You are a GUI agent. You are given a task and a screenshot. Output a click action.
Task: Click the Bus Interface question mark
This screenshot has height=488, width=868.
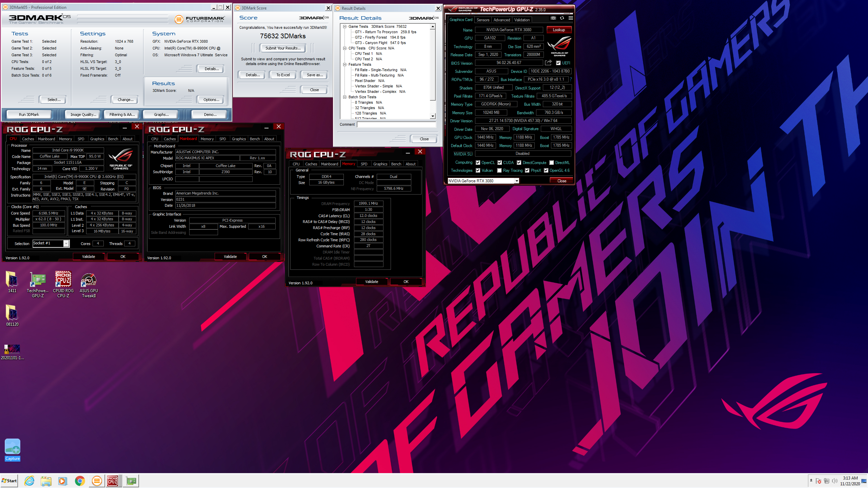pos(571,79)
